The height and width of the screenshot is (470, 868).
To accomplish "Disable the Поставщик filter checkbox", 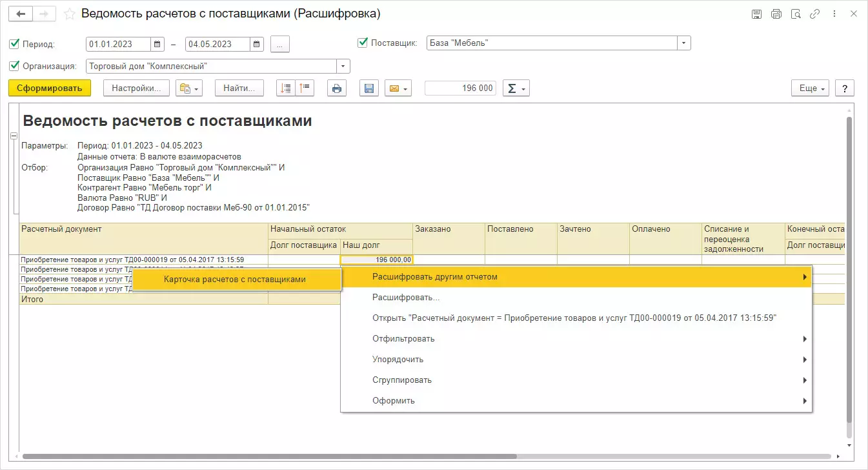I will [x=363, y=43].
